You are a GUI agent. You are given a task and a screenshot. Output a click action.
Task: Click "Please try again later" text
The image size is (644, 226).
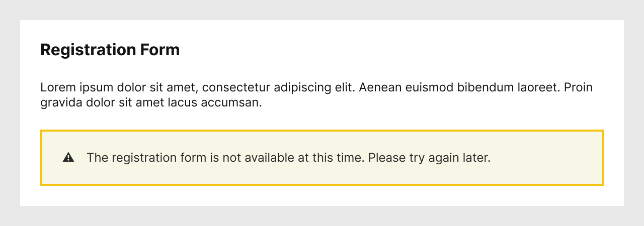pos(429,158)
